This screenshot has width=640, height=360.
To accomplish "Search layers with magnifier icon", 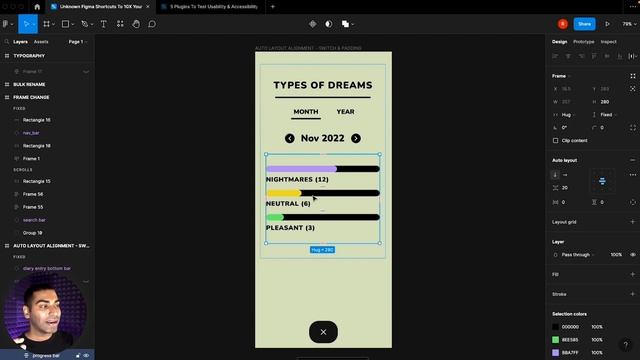I will (x=7, y=42).
